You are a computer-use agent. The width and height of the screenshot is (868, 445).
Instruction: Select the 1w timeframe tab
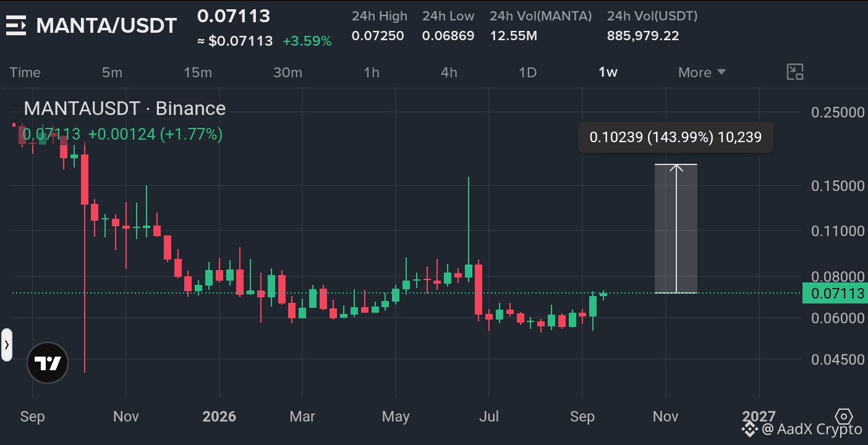pos(608,72)
